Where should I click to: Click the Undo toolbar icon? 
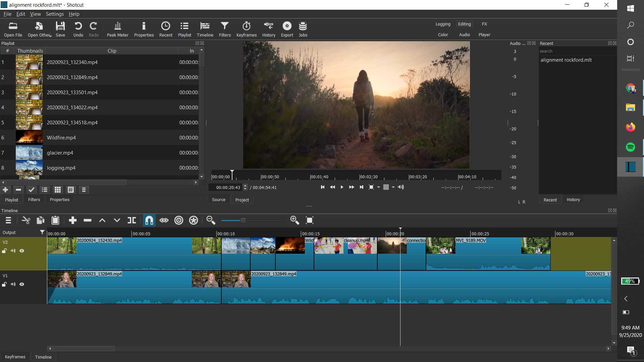(x=78, y=29)
